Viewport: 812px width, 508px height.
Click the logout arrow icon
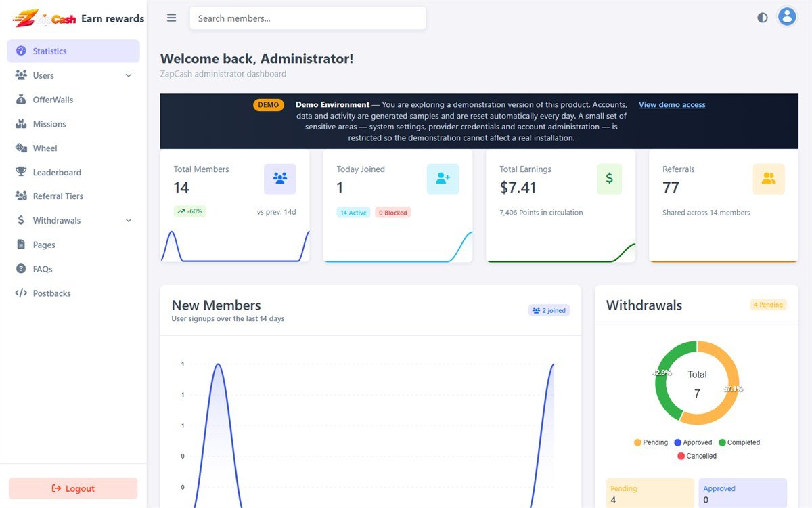[x=57, y=488]
